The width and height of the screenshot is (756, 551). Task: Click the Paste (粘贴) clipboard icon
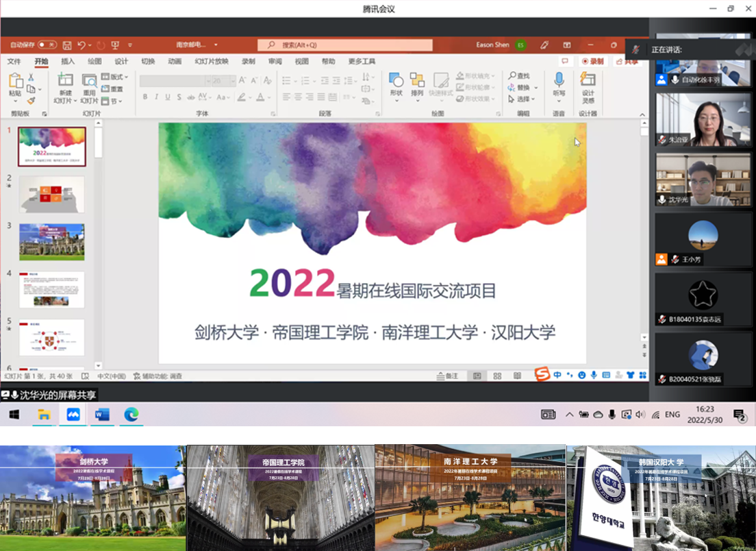(x=15, y=82)
